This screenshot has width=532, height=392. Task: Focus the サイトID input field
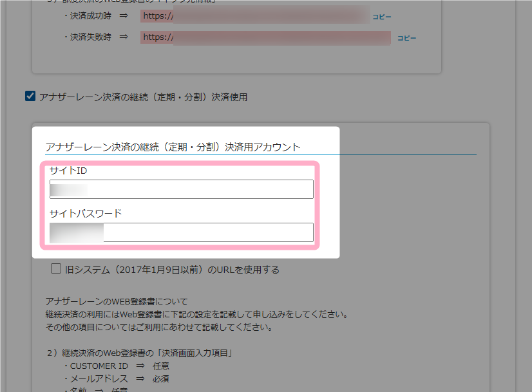(x=182, y=189)
